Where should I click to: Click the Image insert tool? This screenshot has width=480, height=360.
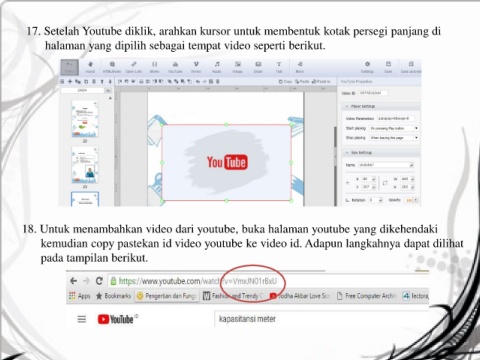pyautogui.click(x=237, y=67)
